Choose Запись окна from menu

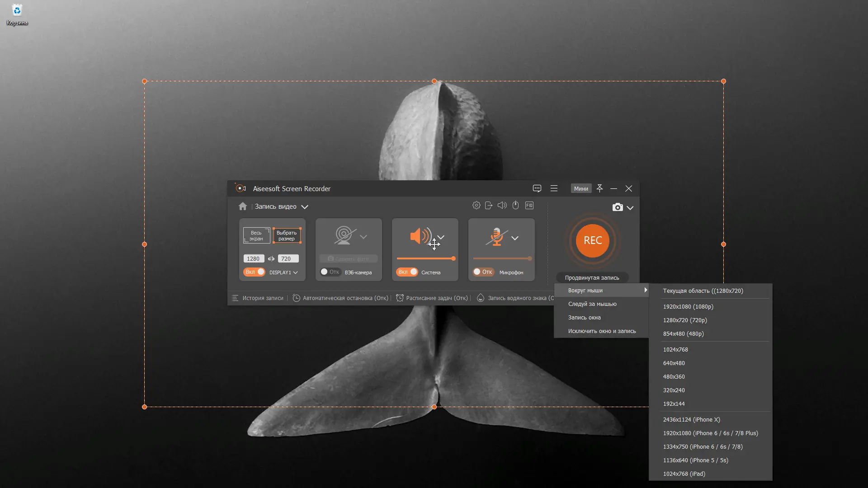click(x=584, y=318)
